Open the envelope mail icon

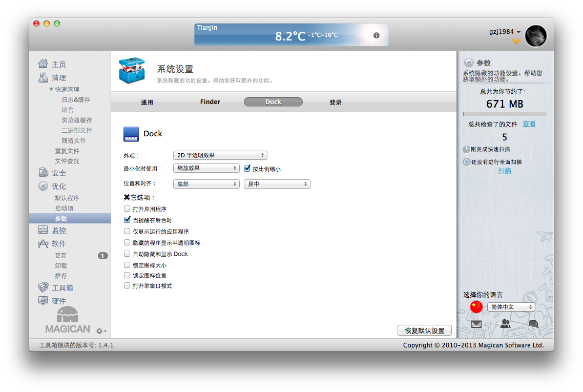(476, 324)
